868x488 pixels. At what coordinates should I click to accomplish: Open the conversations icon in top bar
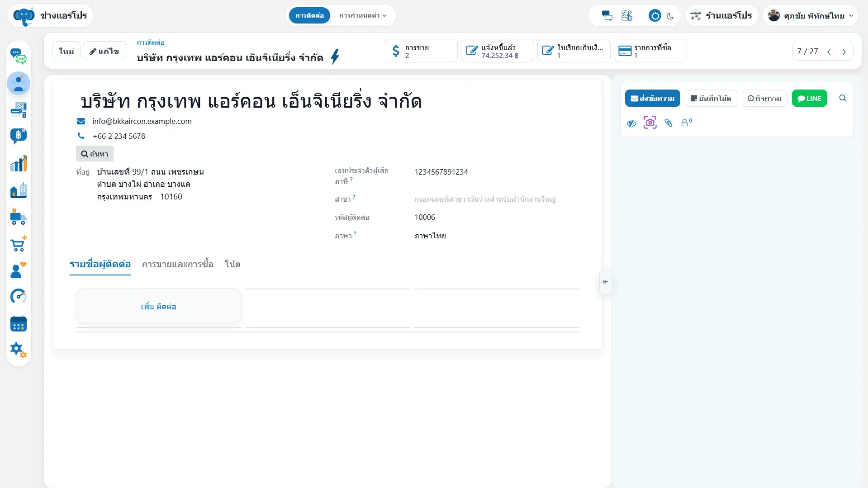click(607, 16)
